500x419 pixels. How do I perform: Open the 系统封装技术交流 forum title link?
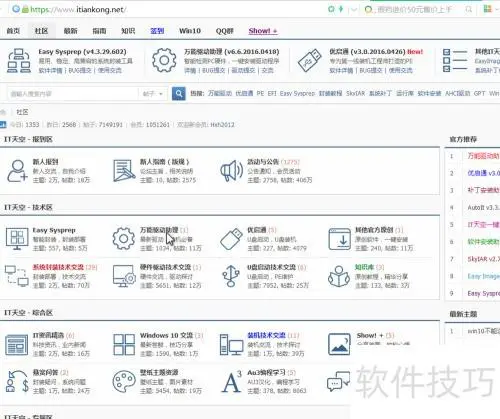pyautogui.click(x=58, y=267)
